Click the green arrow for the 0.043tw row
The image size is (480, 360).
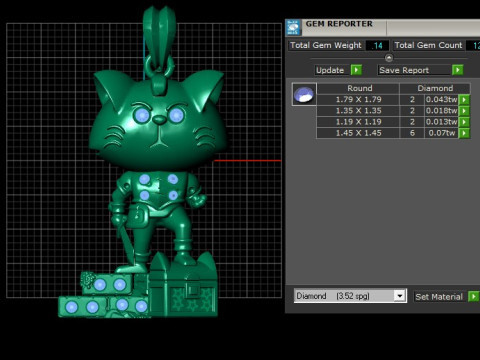coord(464,99)
